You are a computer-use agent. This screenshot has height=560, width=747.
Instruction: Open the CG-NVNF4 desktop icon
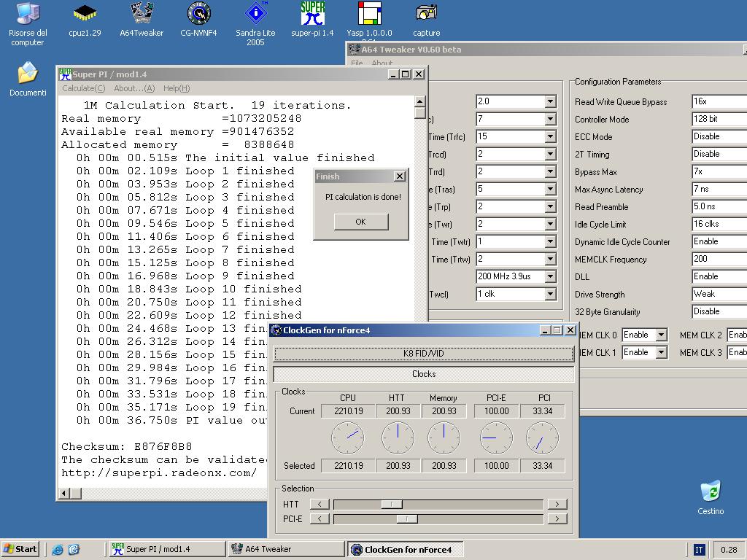click(198, 15)
